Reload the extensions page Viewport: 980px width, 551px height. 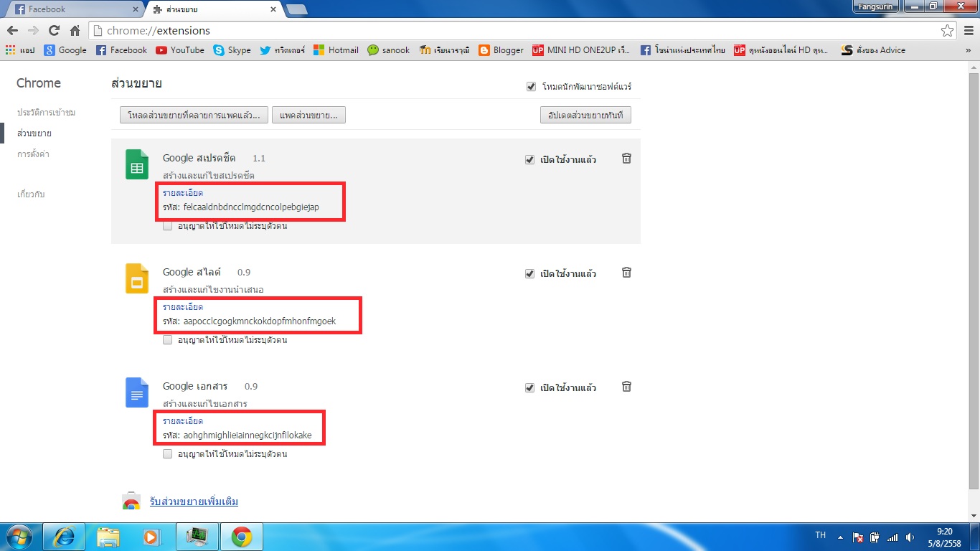pyautogui.click(x=54, y=31)
